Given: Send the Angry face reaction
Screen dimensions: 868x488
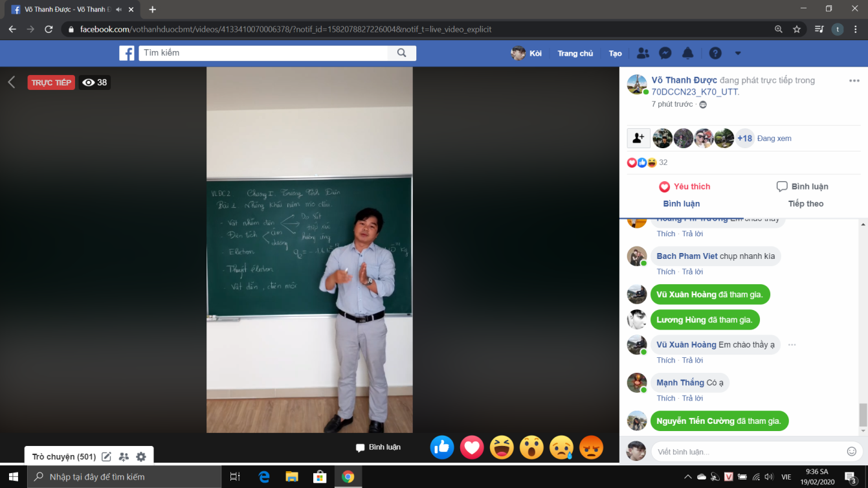Looking at the screenshot, I should pos(591,447).
